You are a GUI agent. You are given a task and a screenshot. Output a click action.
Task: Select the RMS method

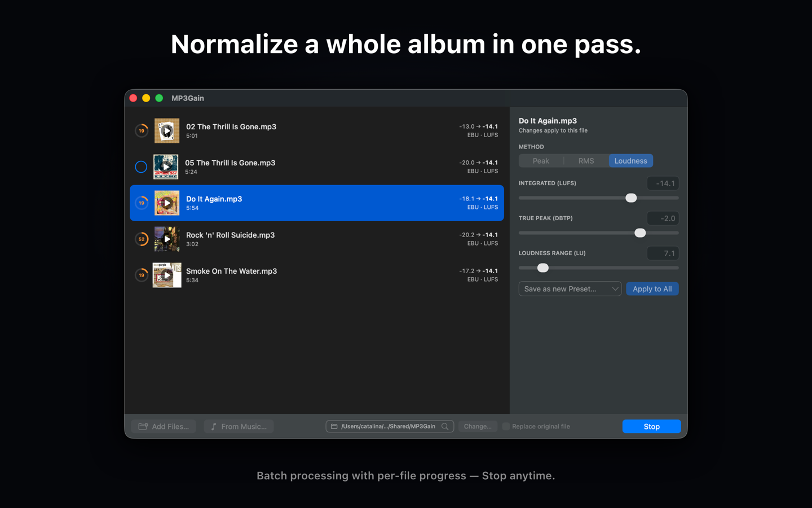586,161
